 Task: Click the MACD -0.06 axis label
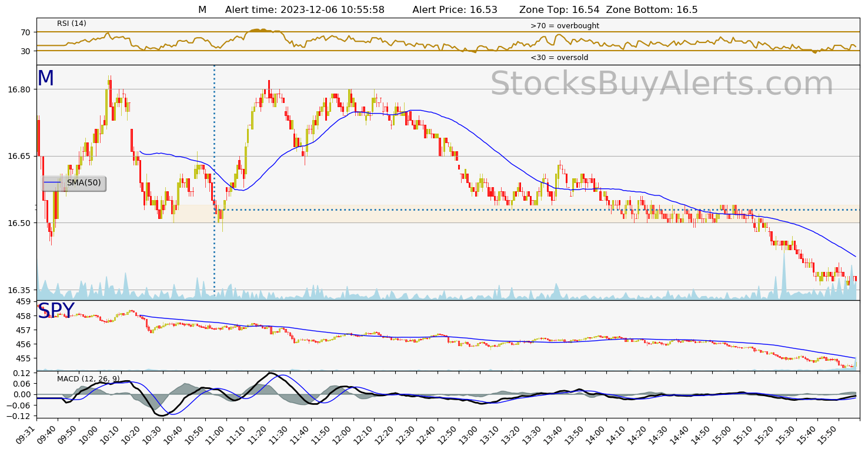19,406
